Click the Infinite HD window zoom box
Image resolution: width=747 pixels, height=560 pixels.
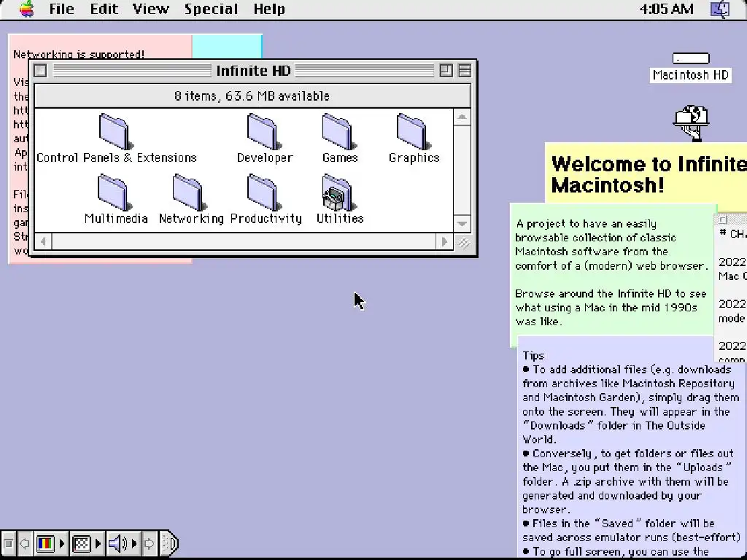[446, 71]
